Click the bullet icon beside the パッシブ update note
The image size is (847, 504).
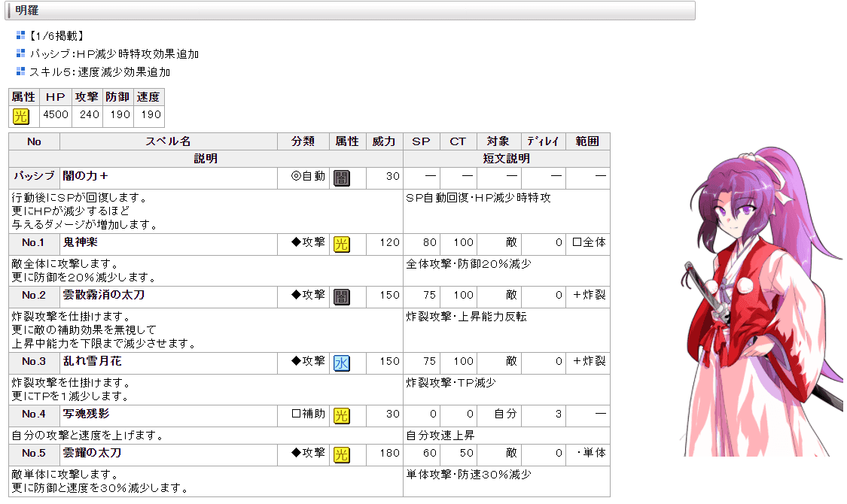tap(21, 53)
